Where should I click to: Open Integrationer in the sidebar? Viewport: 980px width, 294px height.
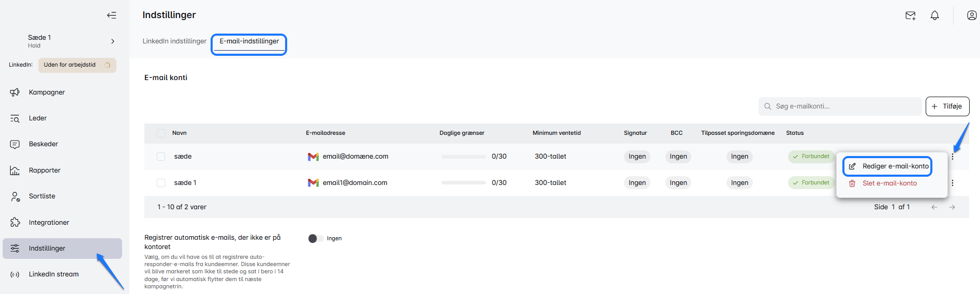[x=49, y=223]
